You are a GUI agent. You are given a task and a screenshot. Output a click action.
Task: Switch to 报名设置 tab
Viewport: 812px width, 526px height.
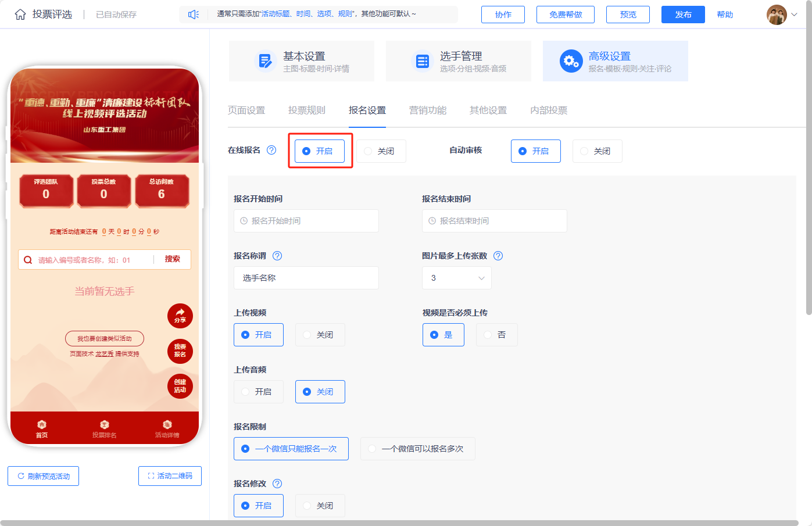click(x=367, y=110)
